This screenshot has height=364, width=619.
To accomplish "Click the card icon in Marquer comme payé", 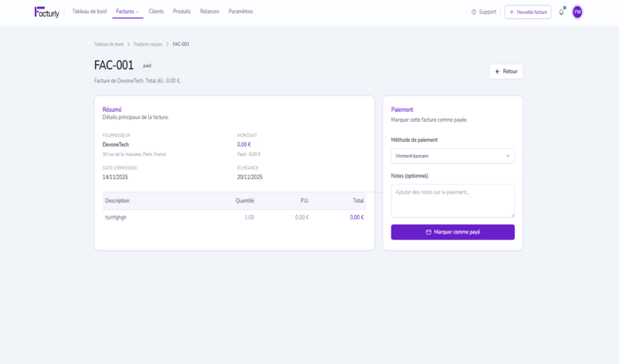I will 428,232.
